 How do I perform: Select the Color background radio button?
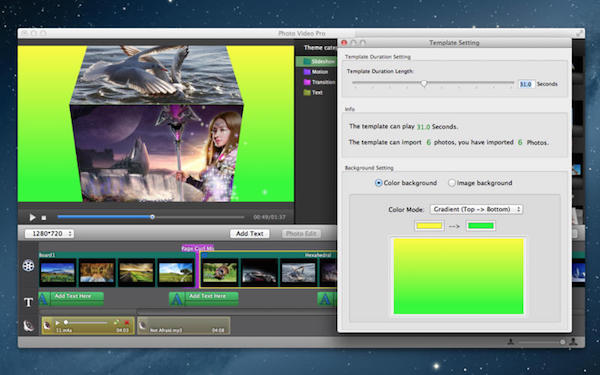pos(378,183)
